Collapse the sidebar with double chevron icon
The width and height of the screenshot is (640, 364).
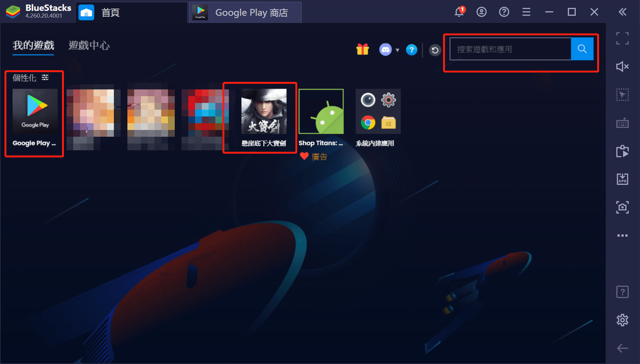click(622, 12)
